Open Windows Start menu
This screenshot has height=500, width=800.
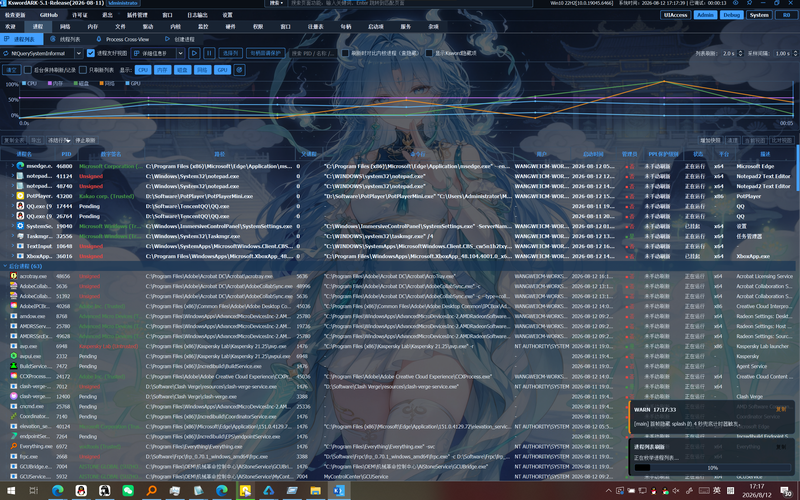10,491
